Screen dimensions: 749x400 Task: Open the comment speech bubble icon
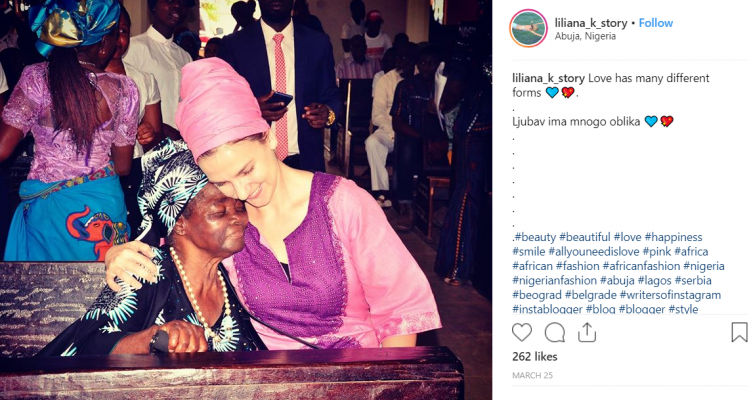555,332
